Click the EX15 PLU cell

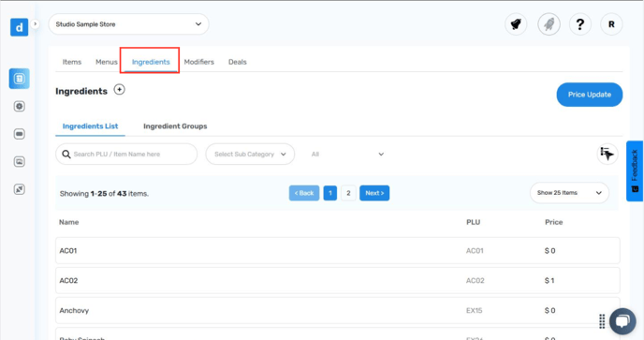pos(474,310)
